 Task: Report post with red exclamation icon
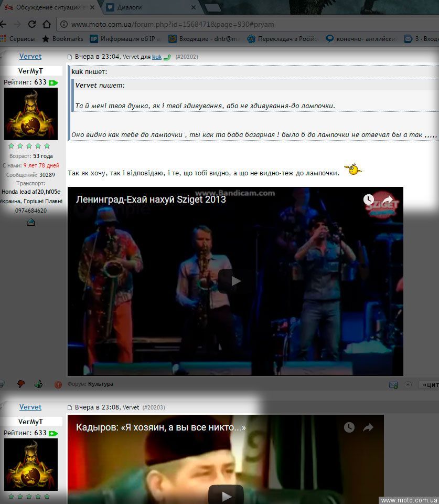point(58,384)
